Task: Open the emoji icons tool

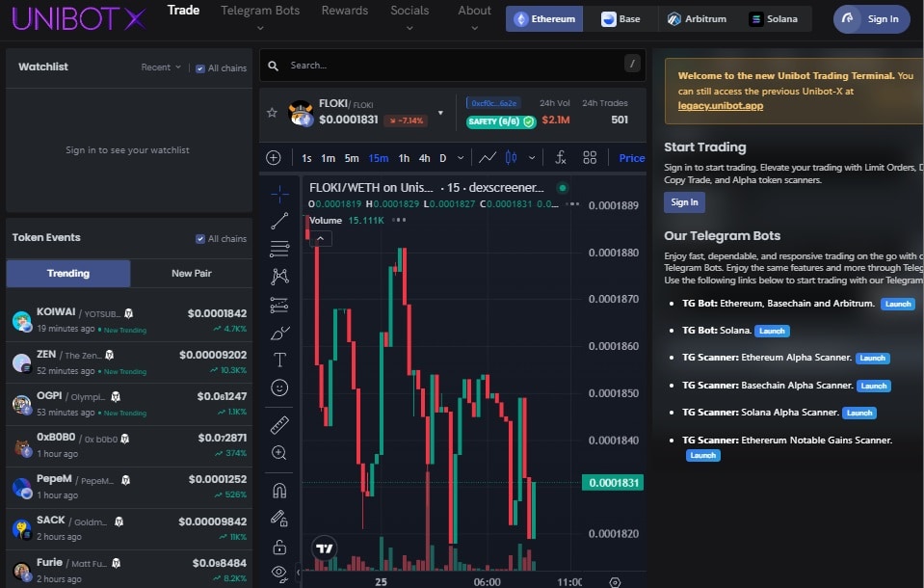Action: [x=279, y=388]
